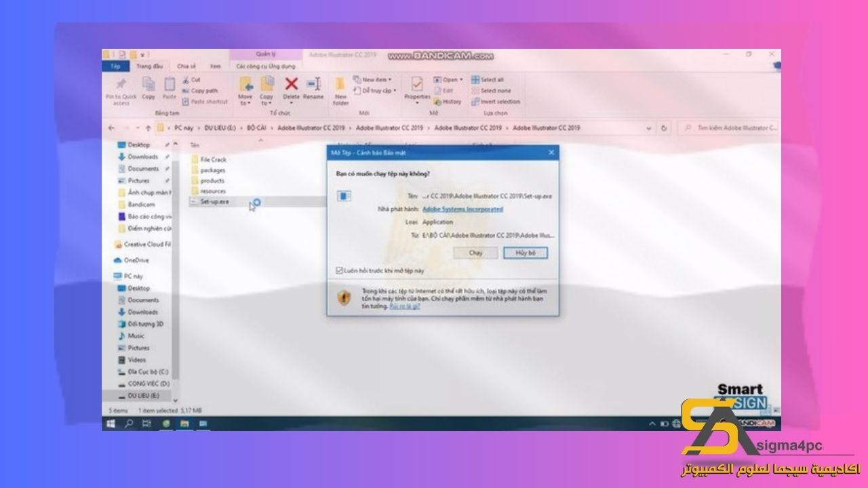Open Địa Cục bộ (C:) drive
Image resolution: width=868 pixels, height=488 pixels.
pyautogui.click(x=144, y=372)
